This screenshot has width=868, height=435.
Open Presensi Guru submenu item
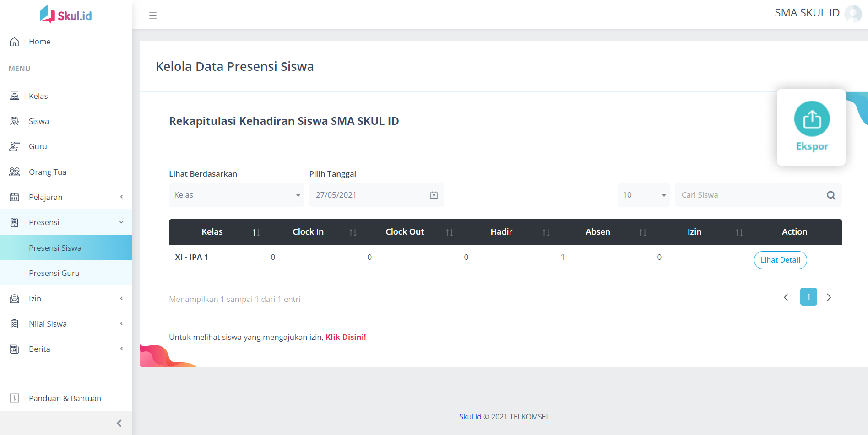[x=54, y=273]
